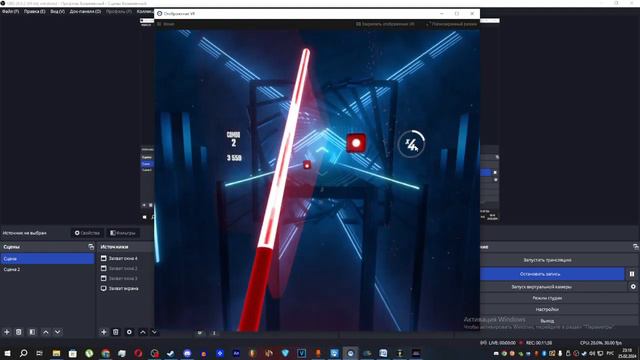The height and width of the screenshot is (360, 640).
Task: Open source Свойства button
Action: 87,233
